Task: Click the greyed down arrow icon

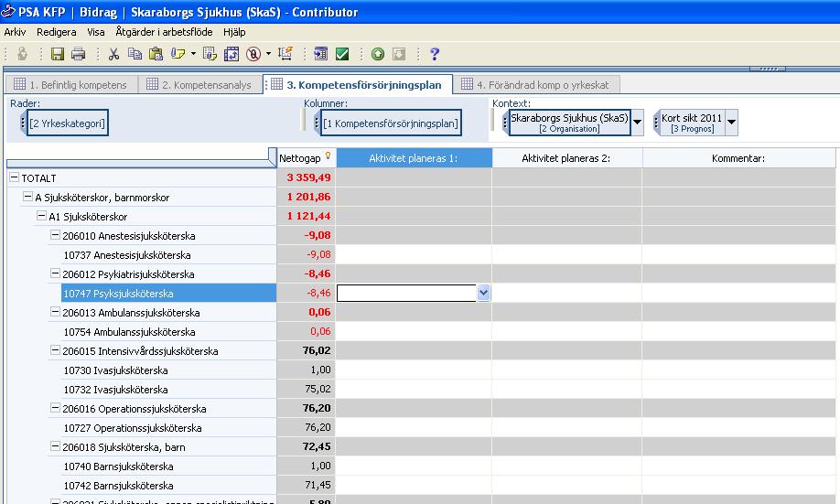Action: tap(399, 54)
